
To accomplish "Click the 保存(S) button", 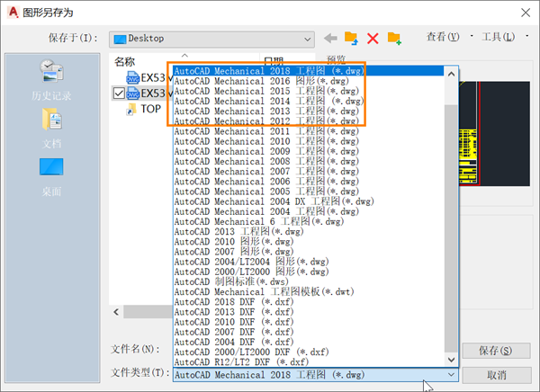I will [x=496, y=351].
